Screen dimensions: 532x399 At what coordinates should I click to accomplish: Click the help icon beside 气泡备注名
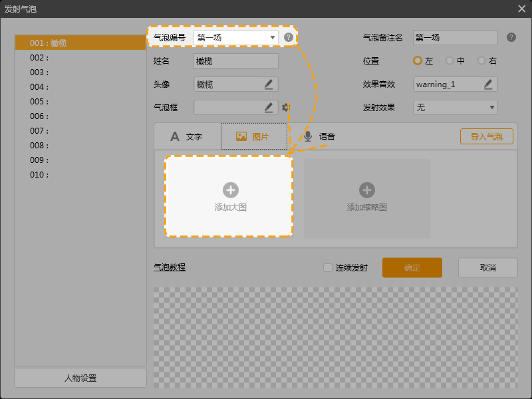tap(511, 37)
